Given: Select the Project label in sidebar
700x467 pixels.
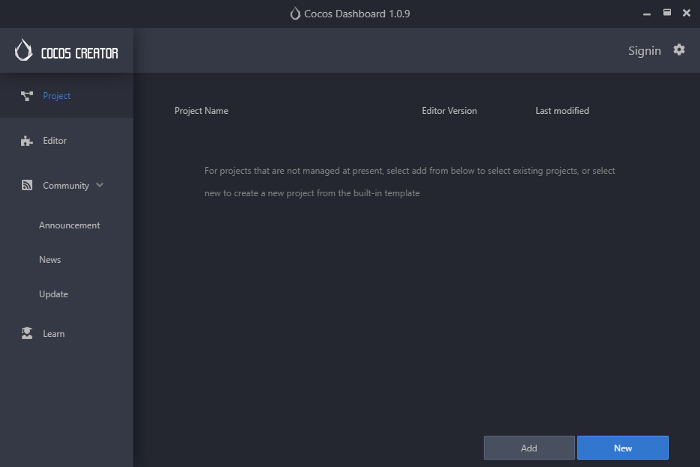Looking at the screenshot, I should pyautogui.click(x=57, y=96).
